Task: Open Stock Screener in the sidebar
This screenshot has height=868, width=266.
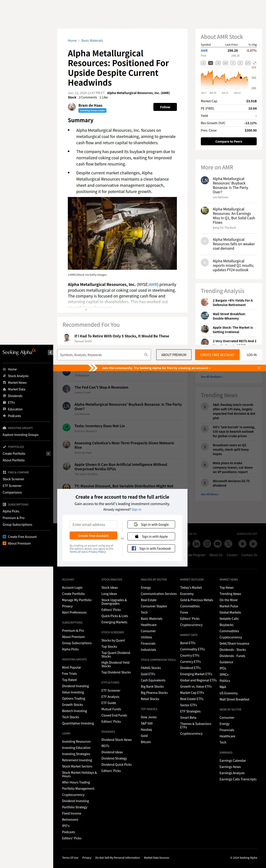Action: click(x=14, y=479)
